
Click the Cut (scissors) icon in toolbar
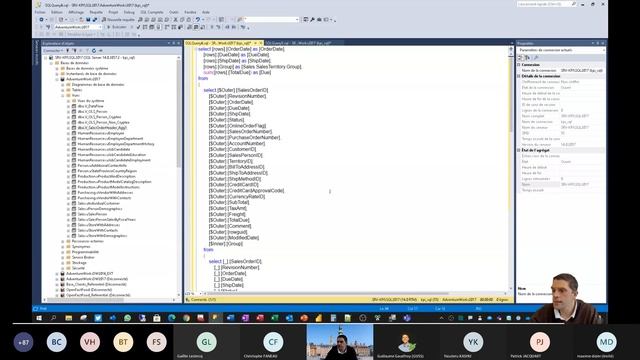pyautogui.click(x=176, y=19)
